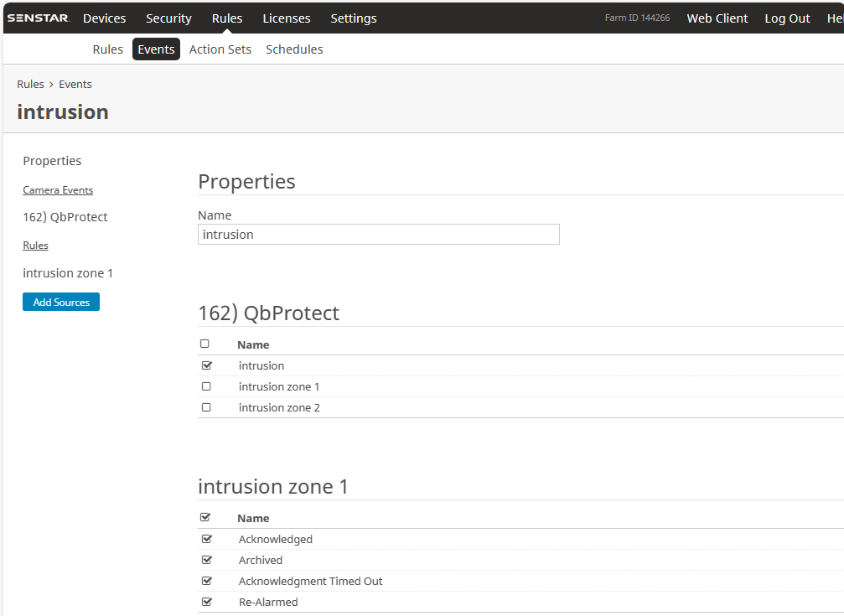Screen dimensions: 844x616
Task: Open the Licenses menu
Action: tap(286, 18)
